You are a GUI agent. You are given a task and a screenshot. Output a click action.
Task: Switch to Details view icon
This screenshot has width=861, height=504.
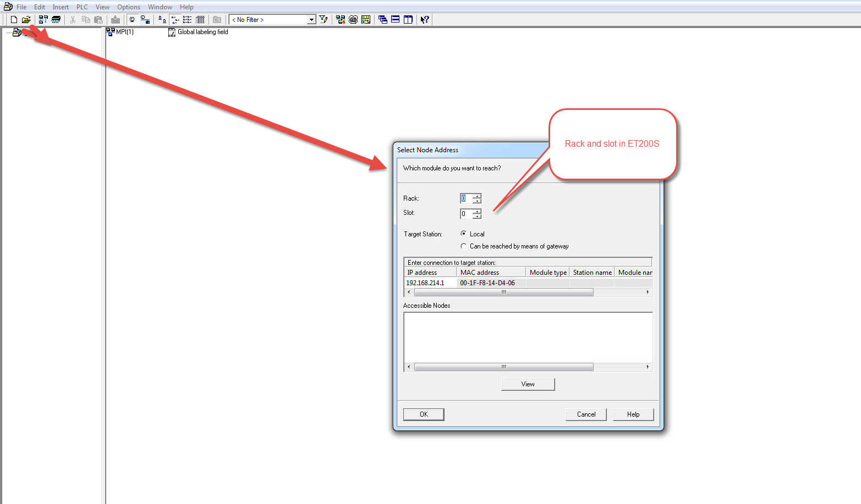click(x=200, y=20)
